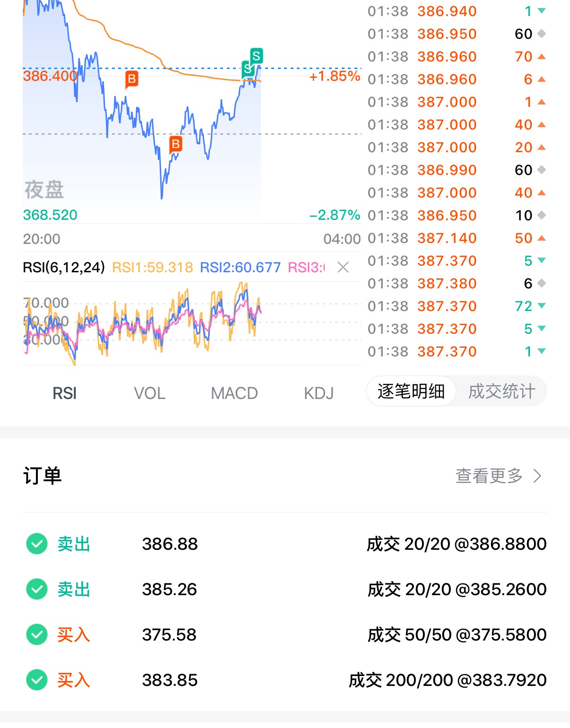Image resolution: width=570 pixels, height=728 pixels.
Task: Switch to 成交统计 trade statistics view
Action: pyautogui.click(x=501, y=391)
